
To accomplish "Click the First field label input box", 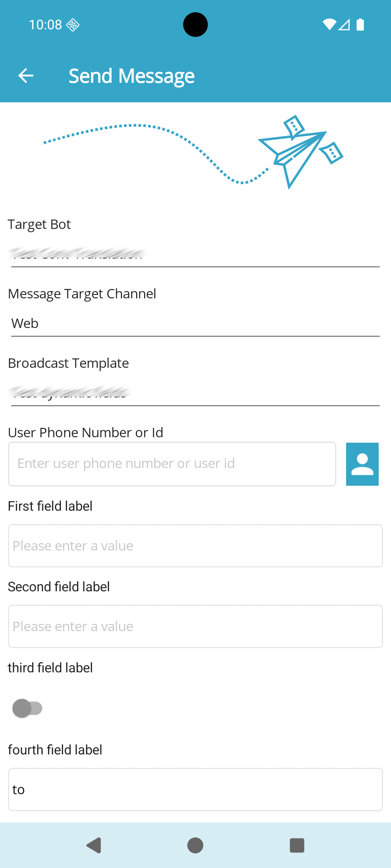I will [x=195, y=546].
